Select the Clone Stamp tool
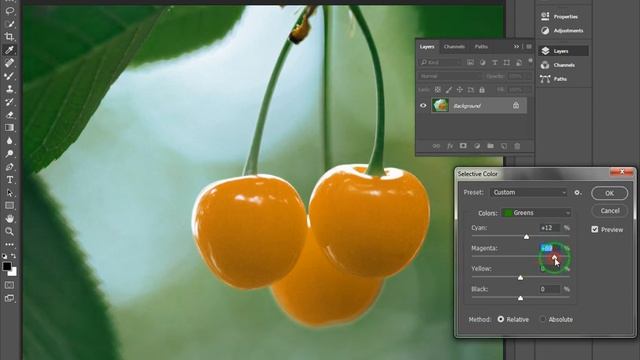The image size is (640, 360). (9, 89)
